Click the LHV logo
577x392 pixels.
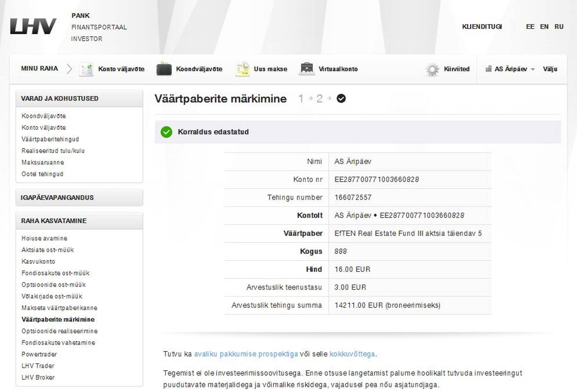click(x=32, y=26)
